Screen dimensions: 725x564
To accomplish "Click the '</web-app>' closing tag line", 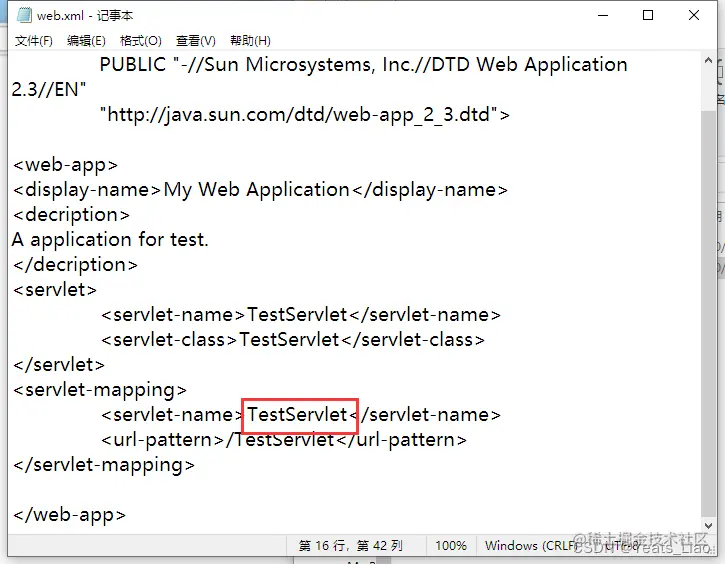I will [x=69, y=515].
